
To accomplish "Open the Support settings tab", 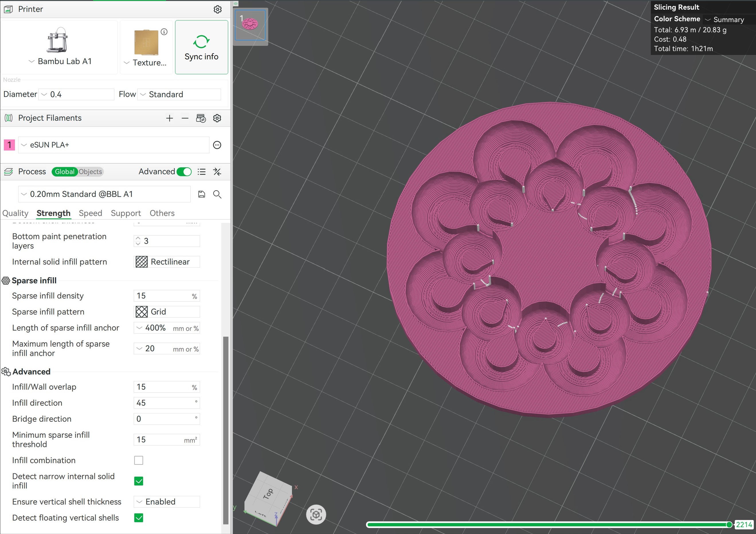I will click(126, 213).
